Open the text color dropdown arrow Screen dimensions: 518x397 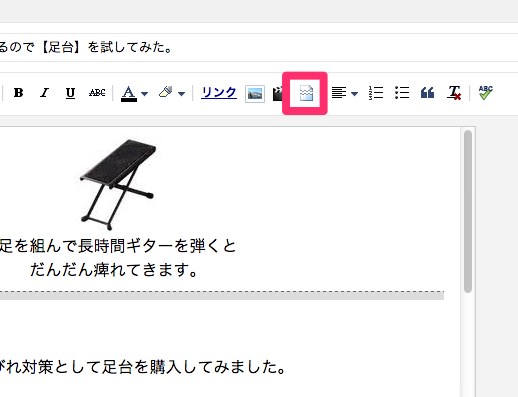(144, 94)
